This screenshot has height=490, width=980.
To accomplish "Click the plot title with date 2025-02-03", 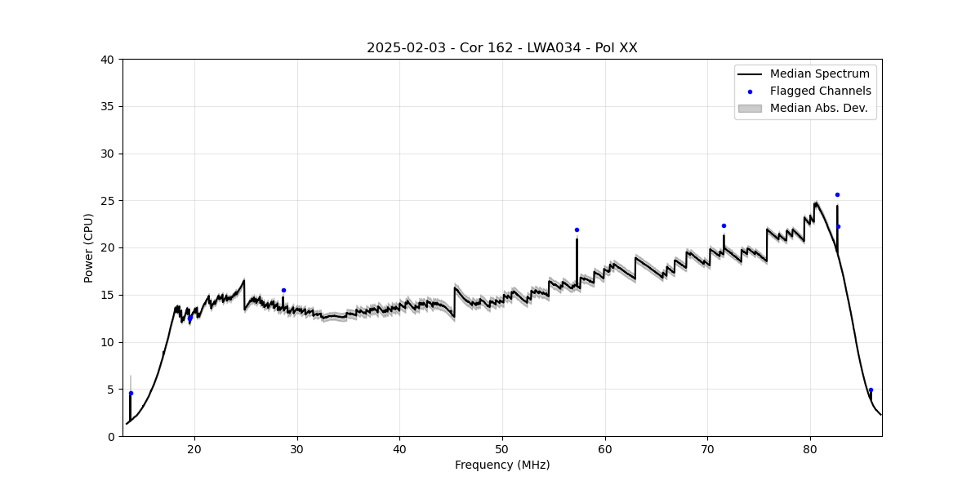I will pos(501,48).
